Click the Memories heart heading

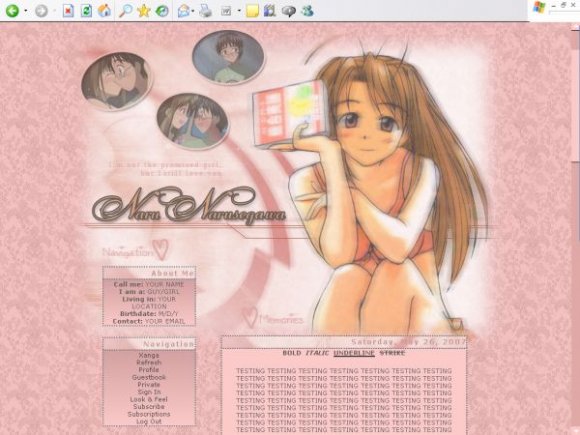[273, 318]
